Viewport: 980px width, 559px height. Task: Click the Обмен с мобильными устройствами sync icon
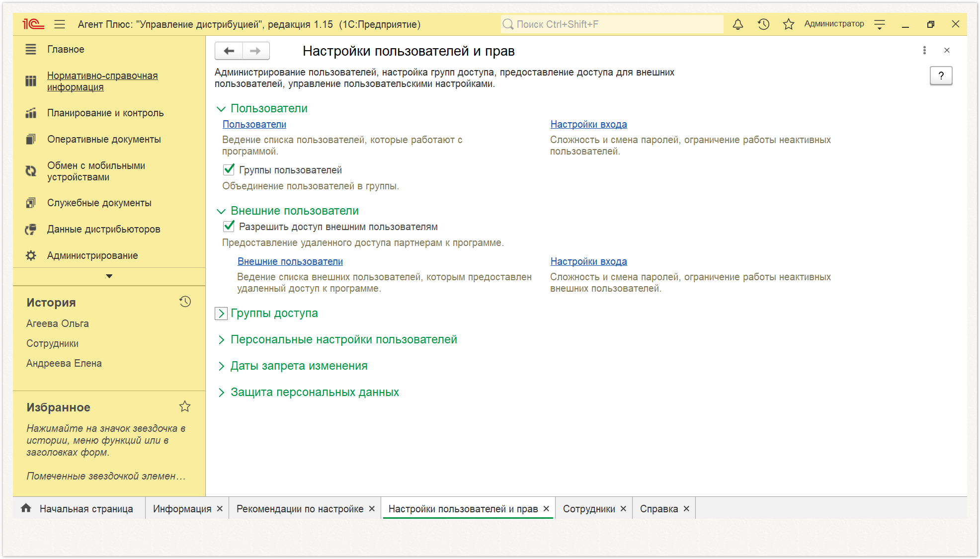31,171
